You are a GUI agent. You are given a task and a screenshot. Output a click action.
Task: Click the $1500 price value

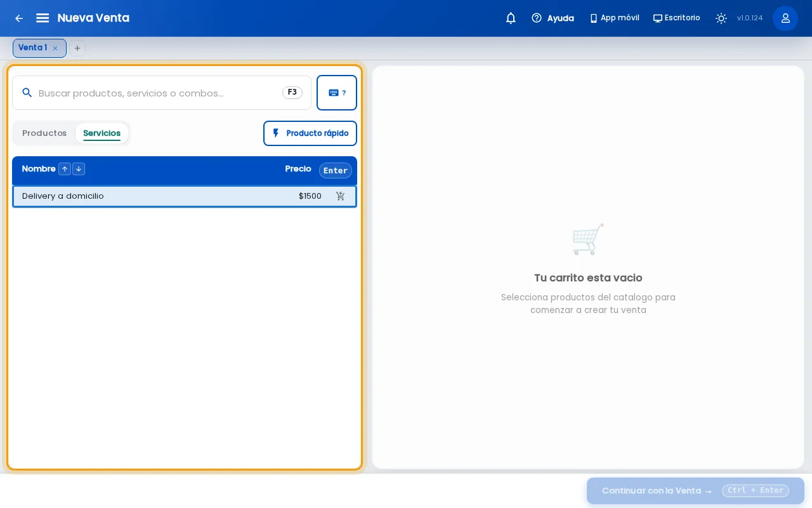coord(310,196)
